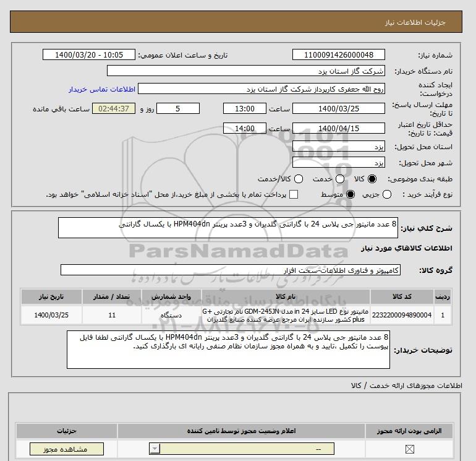Image resolution: width=476 pixels, height=461 pixels.
Task: Click the تعداد / مقدار column header
Action: point(112,296)
